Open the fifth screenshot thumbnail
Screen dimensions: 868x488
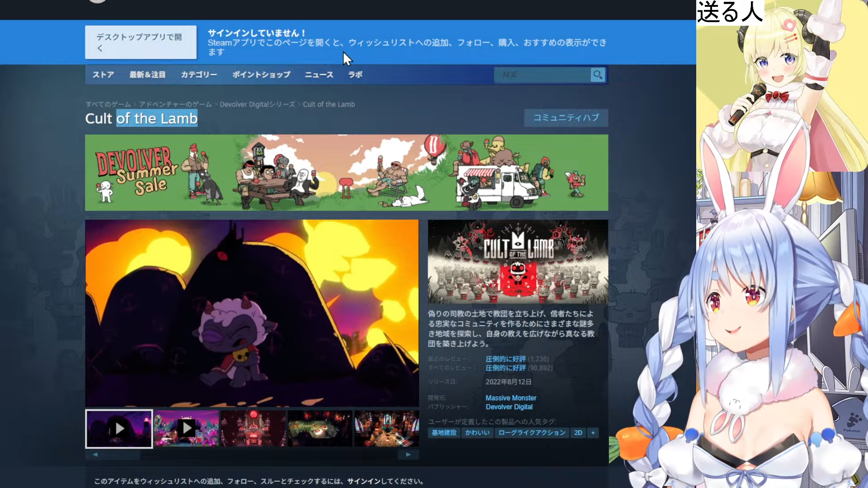387,428
